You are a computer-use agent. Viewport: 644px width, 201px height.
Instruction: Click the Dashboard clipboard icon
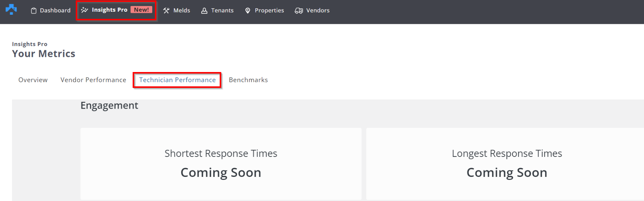(34, 11)
